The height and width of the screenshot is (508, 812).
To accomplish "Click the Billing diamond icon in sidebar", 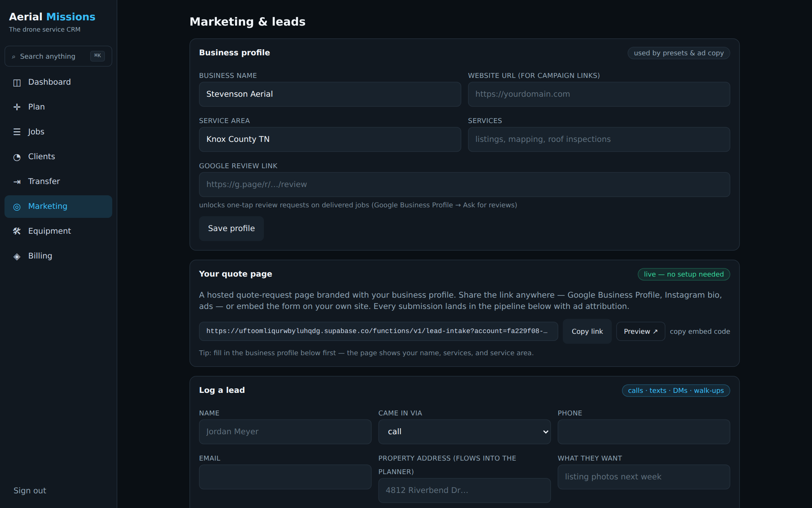I will [x=17, y=256].
